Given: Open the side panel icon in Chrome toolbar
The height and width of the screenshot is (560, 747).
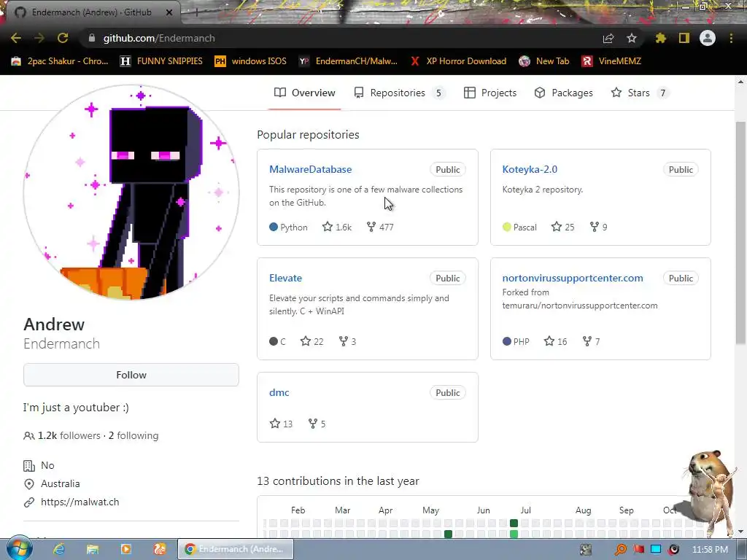Looking at the screenshot, I should [684, 38].
